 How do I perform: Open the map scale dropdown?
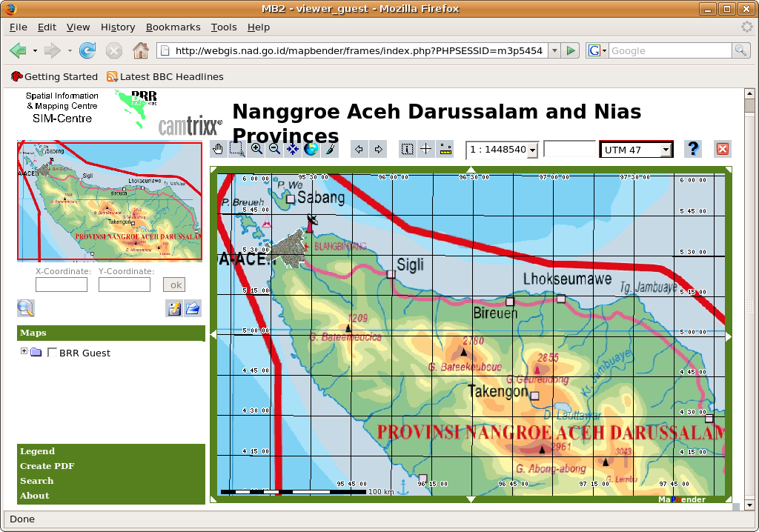(532, 150)
